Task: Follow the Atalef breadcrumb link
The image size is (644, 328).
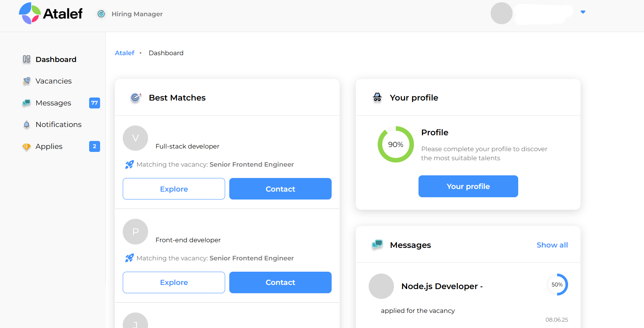Action: point(125,53)
